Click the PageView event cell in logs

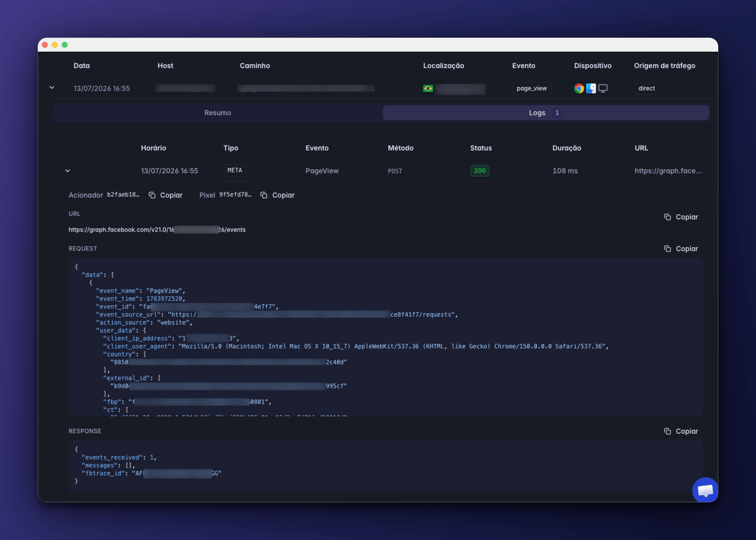pos(322,171)
